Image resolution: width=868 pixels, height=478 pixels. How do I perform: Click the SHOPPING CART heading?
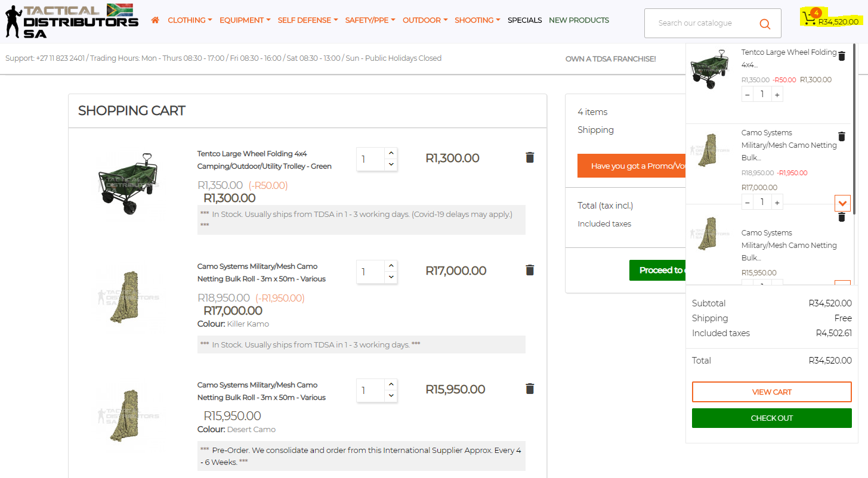click(x=132, y=111)
